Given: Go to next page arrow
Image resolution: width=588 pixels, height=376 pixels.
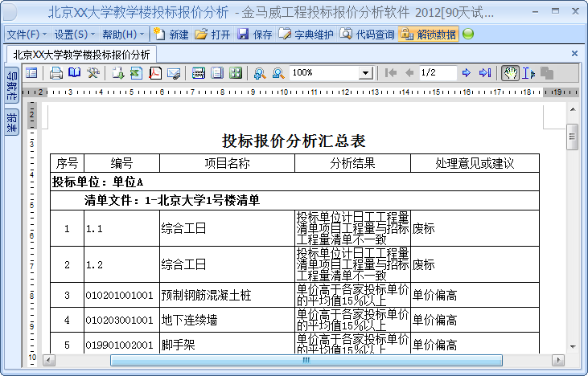Looking at the screenshot, I should pos(466,73).
